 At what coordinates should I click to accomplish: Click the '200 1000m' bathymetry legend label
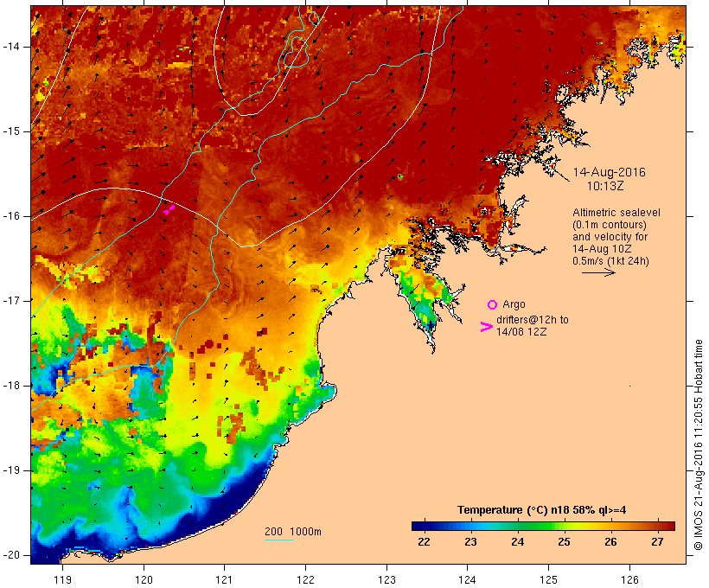point(293,532)
